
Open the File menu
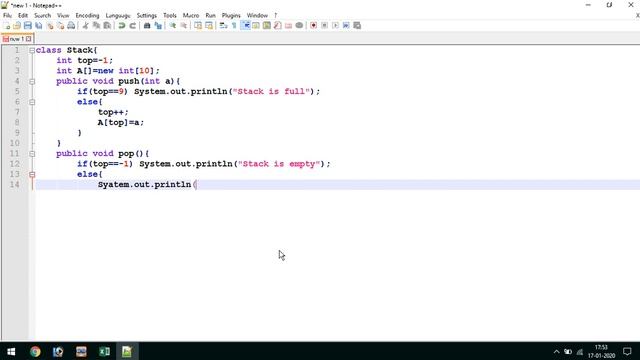[x=7, y=16]
